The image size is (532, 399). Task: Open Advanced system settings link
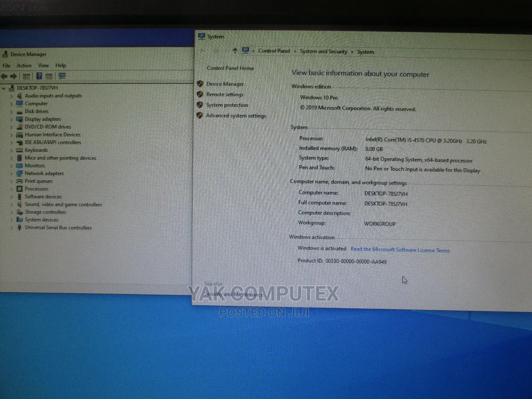236,116
